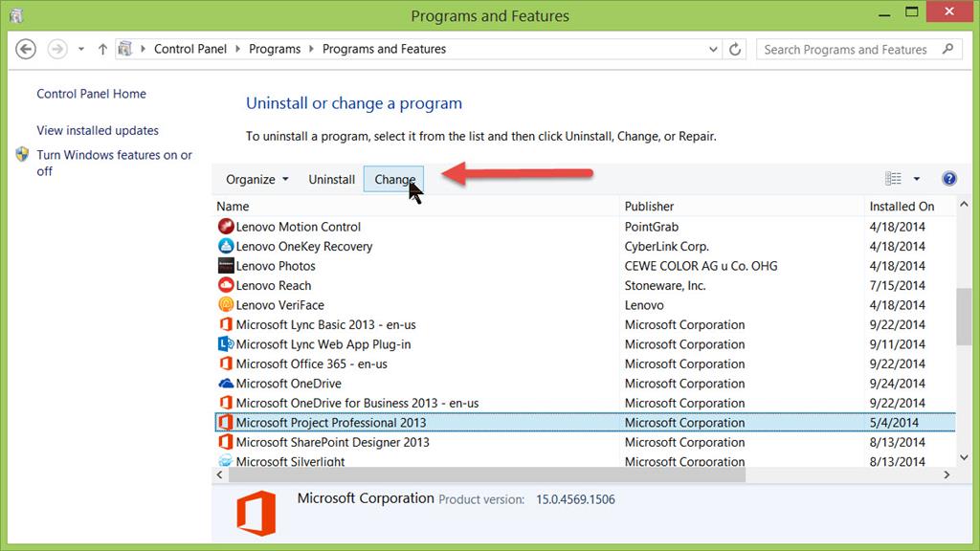Click the shield icon beside Windows features

click(23, 154)
